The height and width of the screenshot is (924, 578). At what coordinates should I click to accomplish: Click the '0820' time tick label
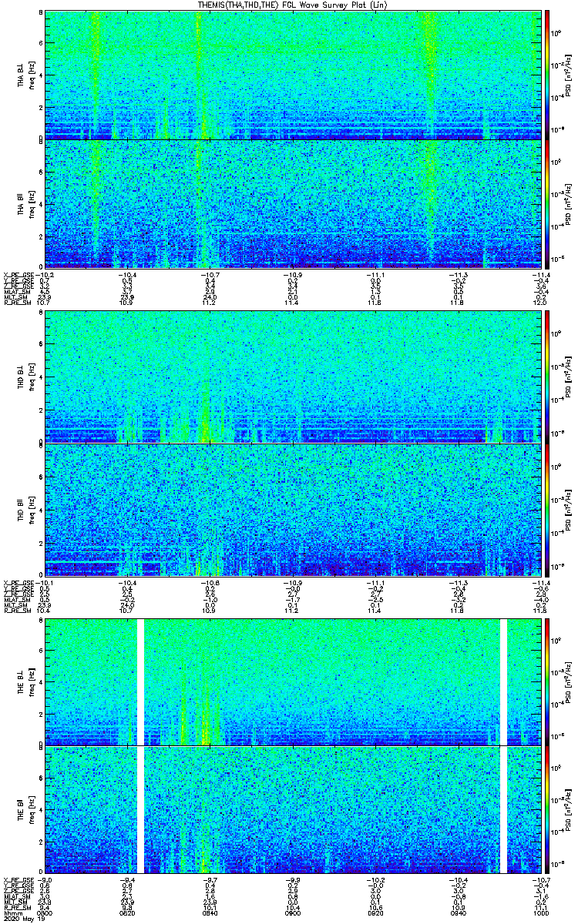[x=128, y=913]
